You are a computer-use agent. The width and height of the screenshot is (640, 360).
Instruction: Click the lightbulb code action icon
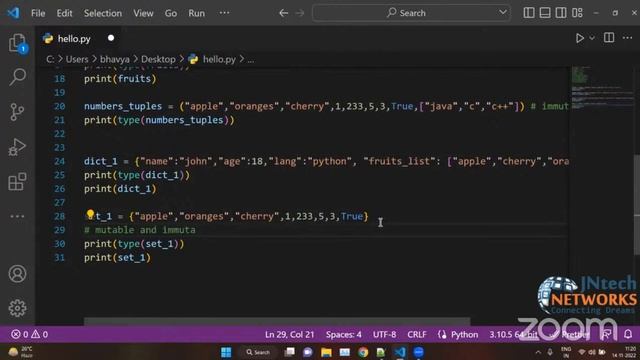coord(90,214)
